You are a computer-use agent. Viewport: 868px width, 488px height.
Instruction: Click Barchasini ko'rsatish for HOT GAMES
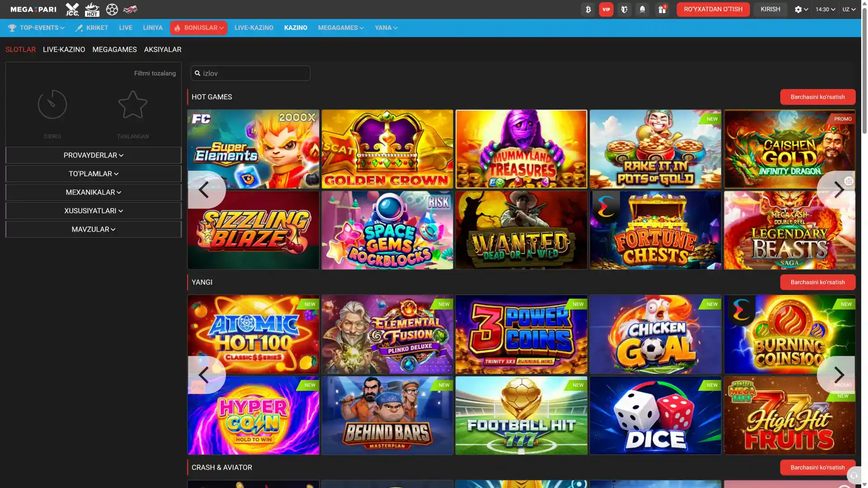click(x=817, y=97)
